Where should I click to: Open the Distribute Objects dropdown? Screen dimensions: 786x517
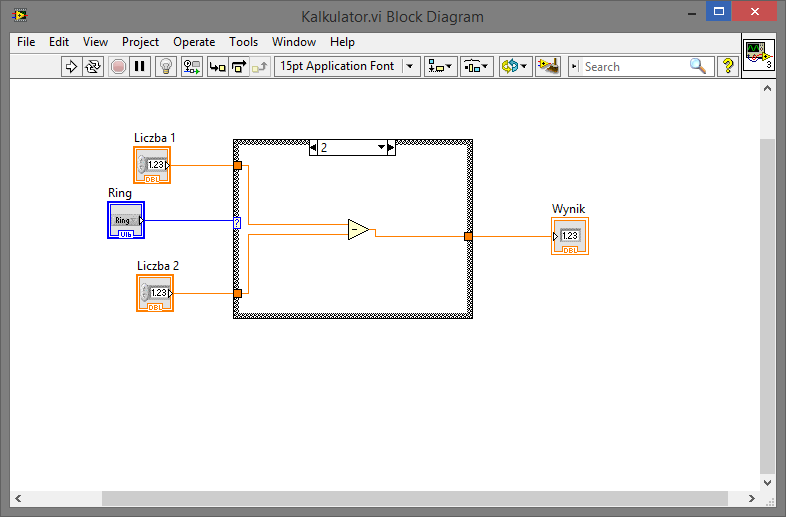click(476, 67)
